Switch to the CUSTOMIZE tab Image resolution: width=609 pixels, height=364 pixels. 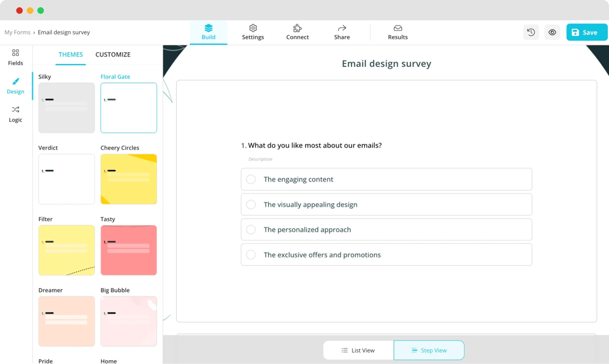tap(113, 55)
